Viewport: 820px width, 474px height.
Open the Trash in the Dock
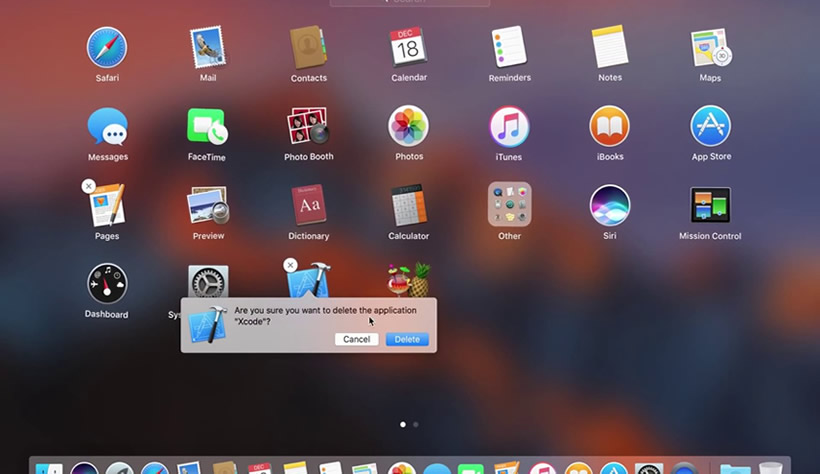770,468
